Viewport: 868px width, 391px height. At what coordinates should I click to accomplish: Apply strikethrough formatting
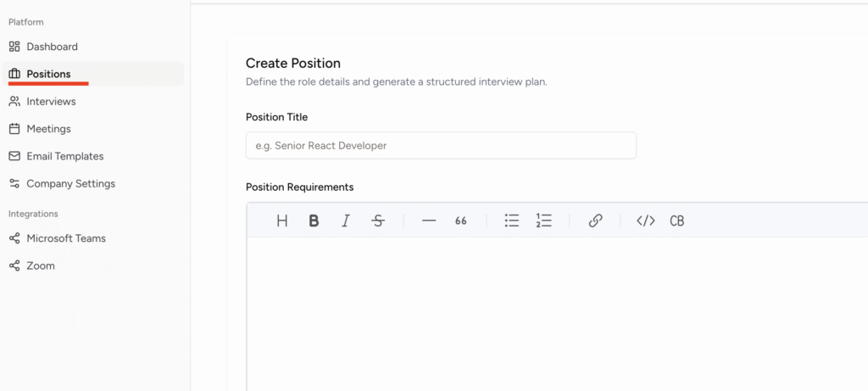click(378, 221)
